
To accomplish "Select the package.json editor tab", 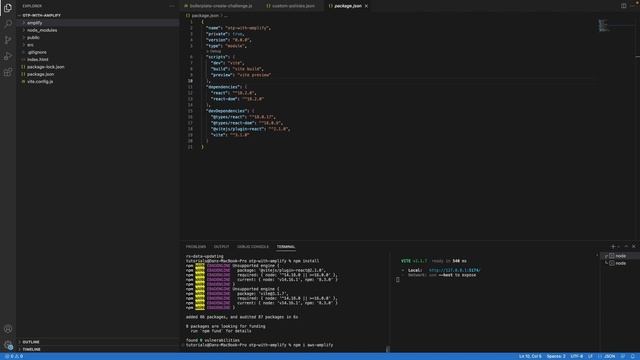I will coord(347,6).
